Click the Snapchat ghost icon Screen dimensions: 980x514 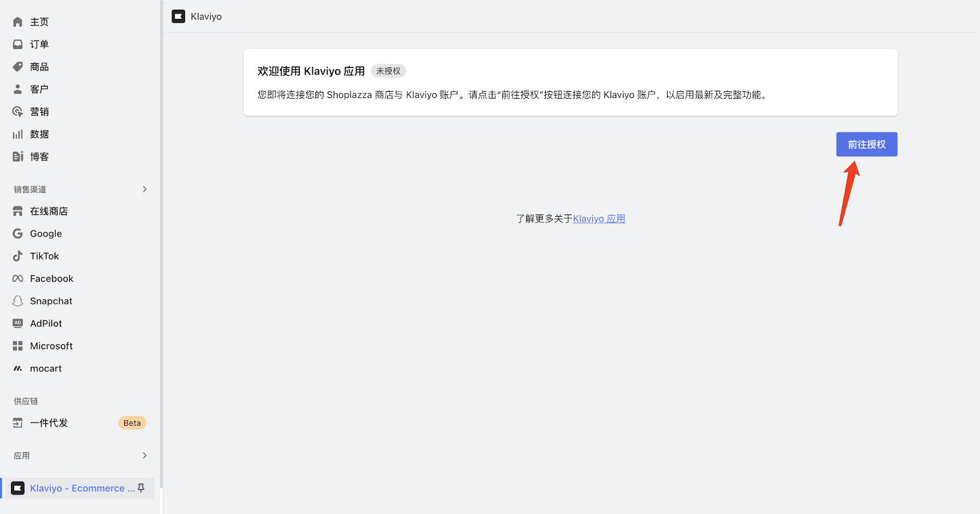pos(18,301)
